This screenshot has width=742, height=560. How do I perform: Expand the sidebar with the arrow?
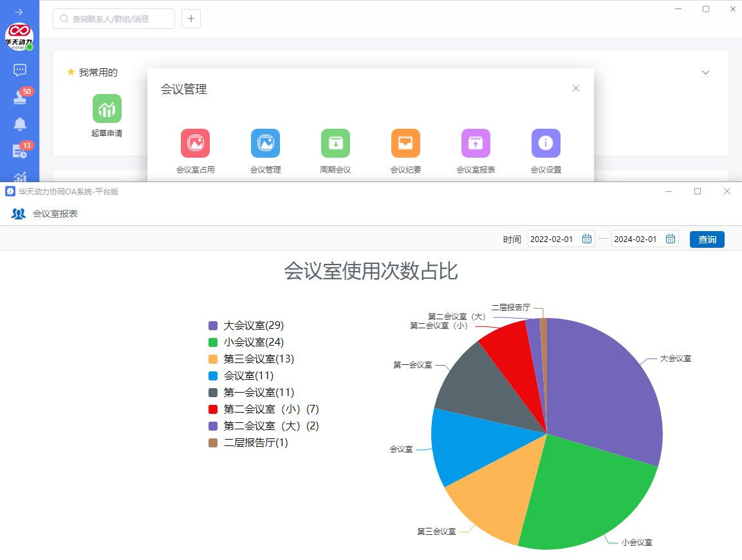(x=19, y=12)
